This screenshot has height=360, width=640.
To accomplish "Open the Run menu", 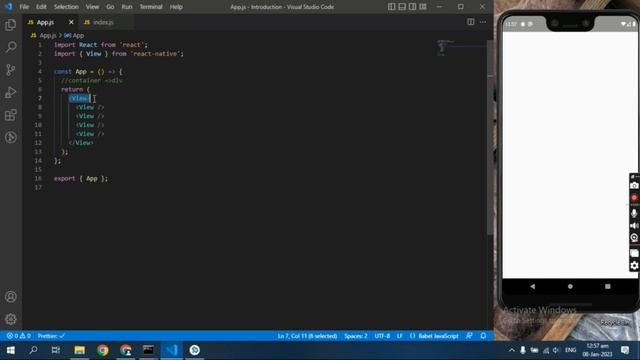I will pos(127,7).
